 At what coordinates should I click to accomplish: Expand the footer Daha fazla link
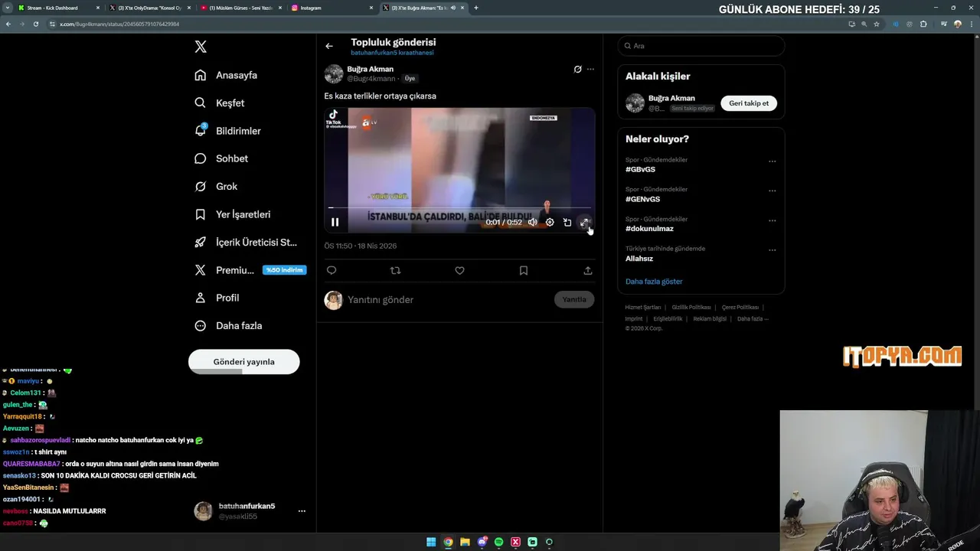click(753, 319)
